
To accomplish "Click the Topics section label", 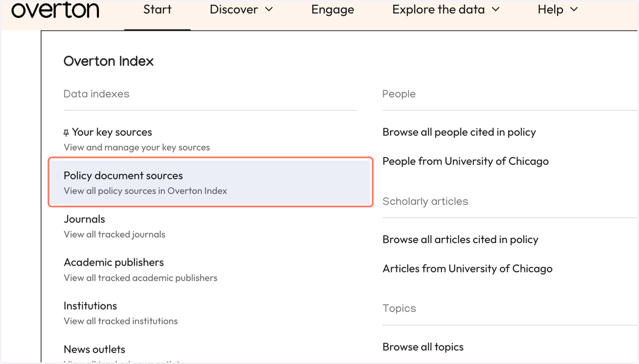I will pyautogui.click(x=399, y=308).
